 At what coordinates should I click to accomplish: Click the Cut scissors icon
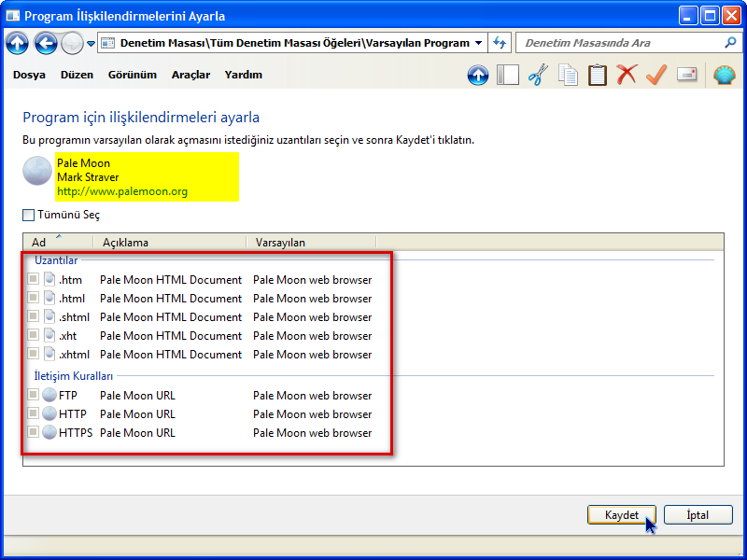(x=538, y=76)
